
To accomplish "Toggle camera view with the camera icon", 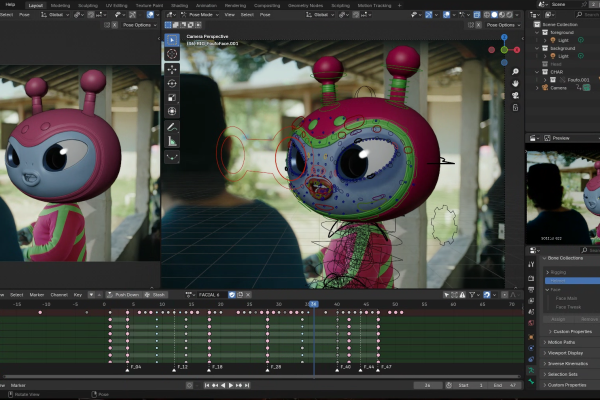I will (515, 95).
